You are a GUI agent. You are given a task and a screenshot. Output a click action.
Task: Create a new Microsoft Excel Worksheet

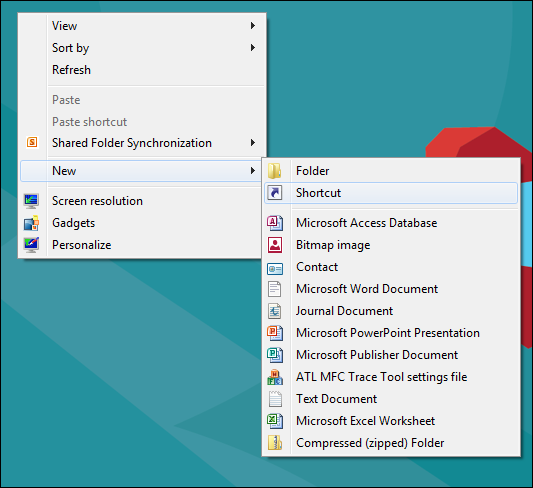(391, 421)
